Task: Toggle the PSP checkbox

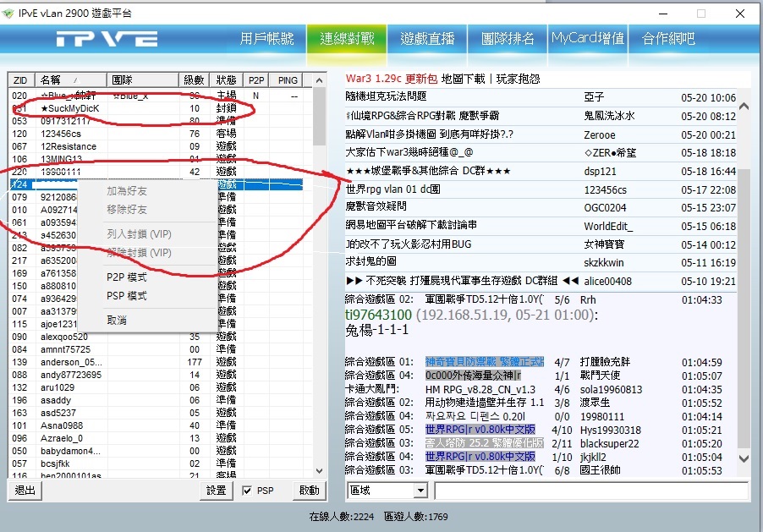Action: (247, 491)
